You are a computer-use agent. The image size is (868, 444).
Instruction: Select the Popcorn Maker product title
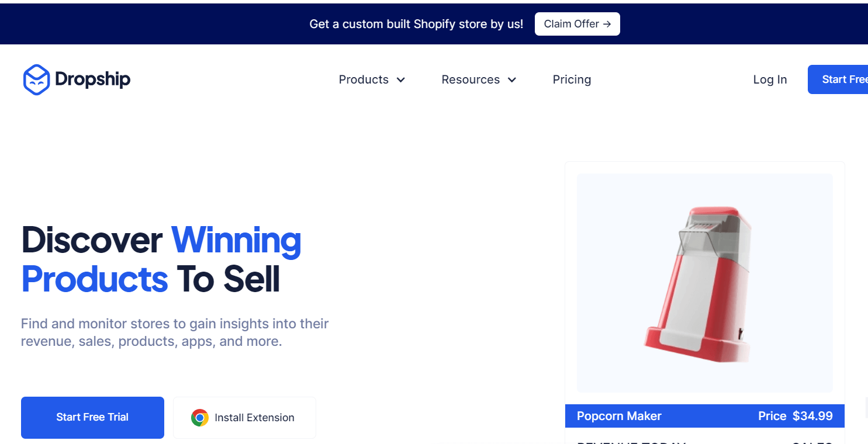(x=619, y=416)
